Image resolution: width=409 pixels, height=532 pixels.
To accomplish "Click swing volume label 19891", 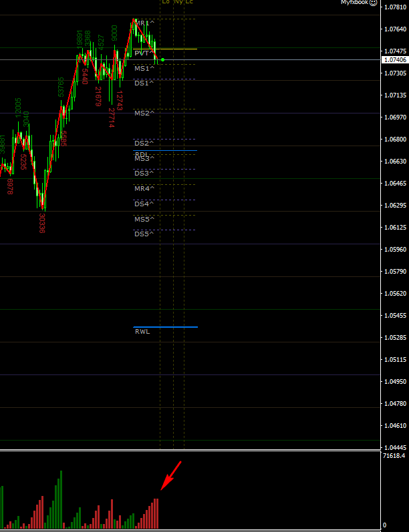I will pyautogui.click(x=80, y=39).
